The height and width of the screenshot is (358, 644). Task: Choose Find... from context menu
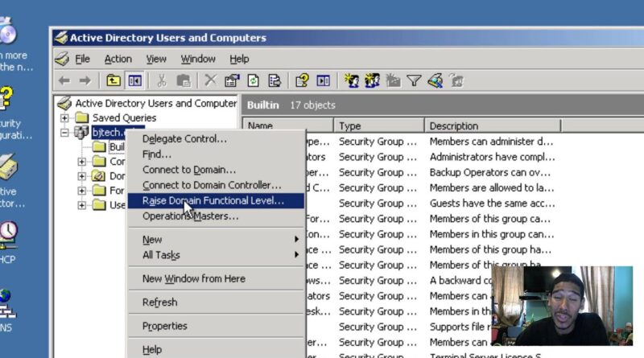pyautogui.click(x=216, y=154)
